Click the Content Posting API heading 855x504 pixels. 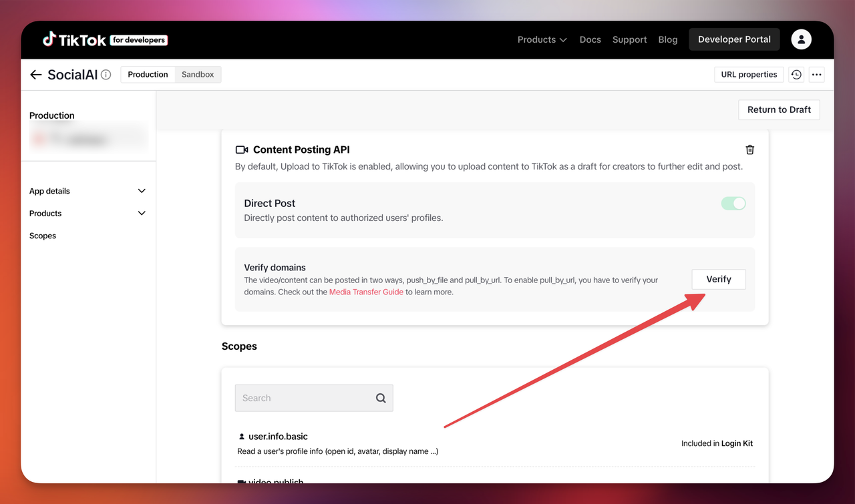pyautogui.click(x=301, y=150)
